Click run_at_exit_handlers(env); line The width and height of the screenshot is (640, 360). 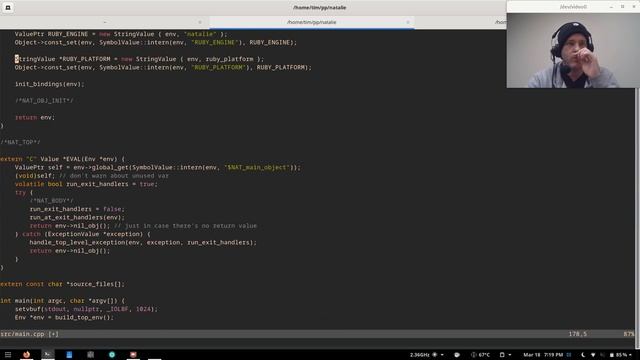(x=77, y=218)
